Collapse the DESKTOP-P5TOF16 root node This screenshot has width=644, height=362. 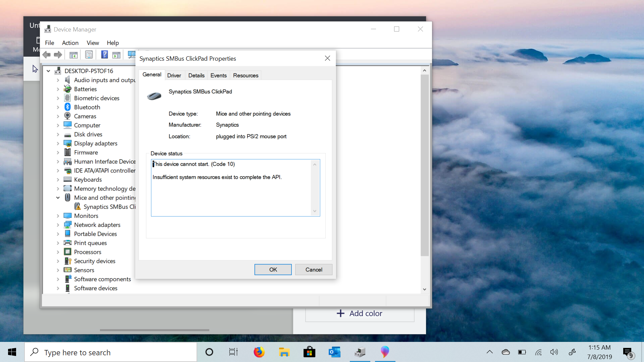[x=48, y=71]
